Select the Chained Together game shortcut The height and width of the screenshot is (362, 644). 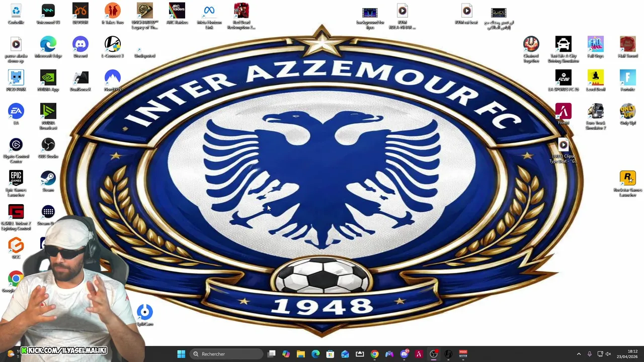click(x=531, y=50)
